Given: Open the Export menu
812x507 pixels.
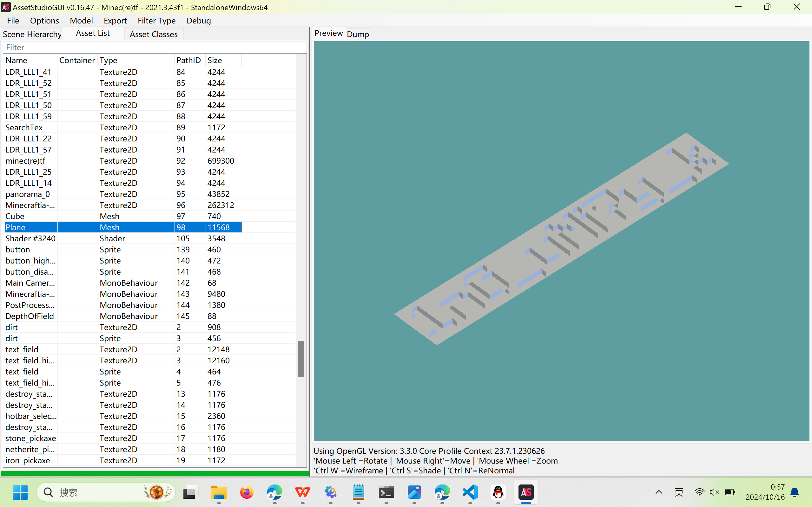Looking at the screenshot, I should tap(115, 21).
